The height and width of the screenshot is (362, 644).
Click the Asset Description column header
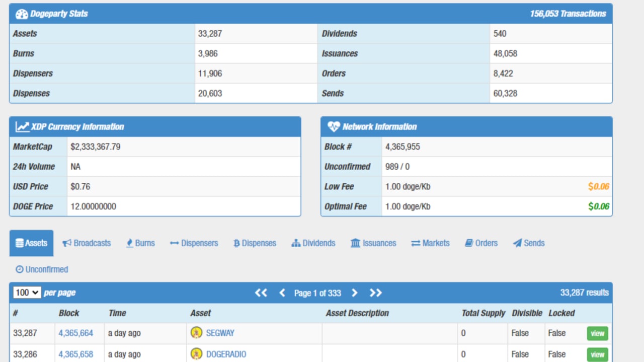357,313
